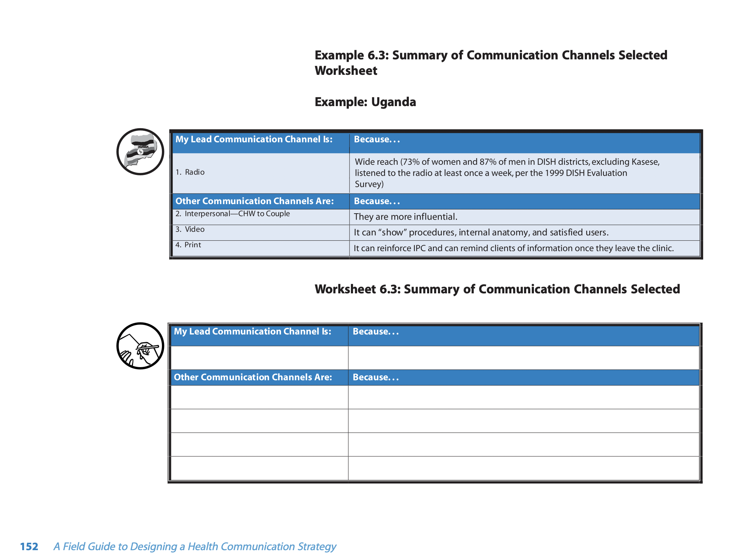
Task: Click the 'Worksheet 6.3' title heading
Action: click(x=497, y=289)
